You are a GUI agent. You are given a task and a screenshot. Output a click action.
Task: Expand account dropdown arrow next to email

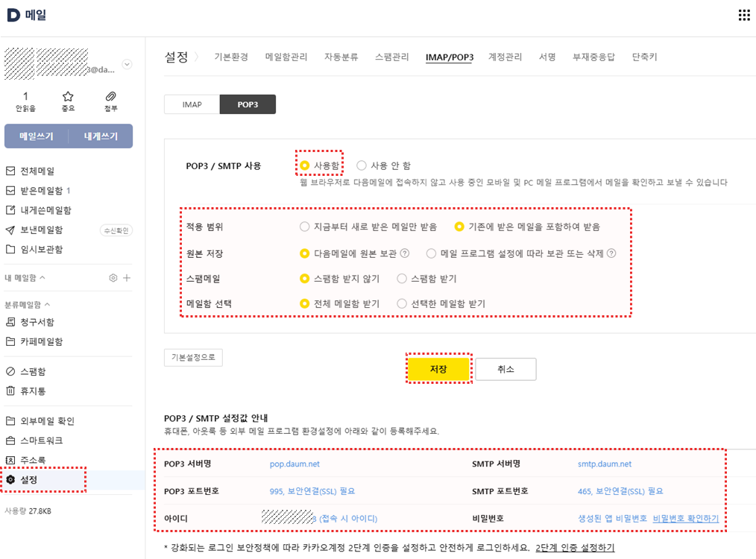pos(127,65)
